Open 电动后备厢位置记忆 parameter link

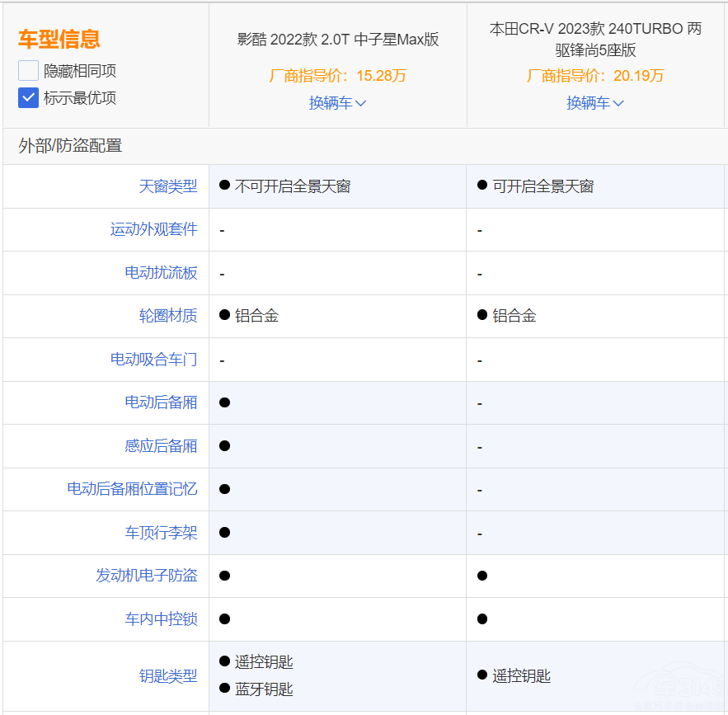click(x=133, y=489)
